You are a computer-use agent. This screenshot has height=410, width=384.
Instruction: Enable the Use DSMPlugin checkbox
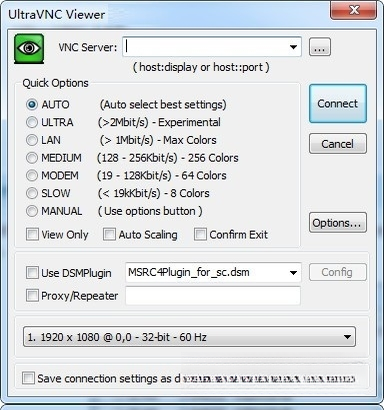[32, 273]
